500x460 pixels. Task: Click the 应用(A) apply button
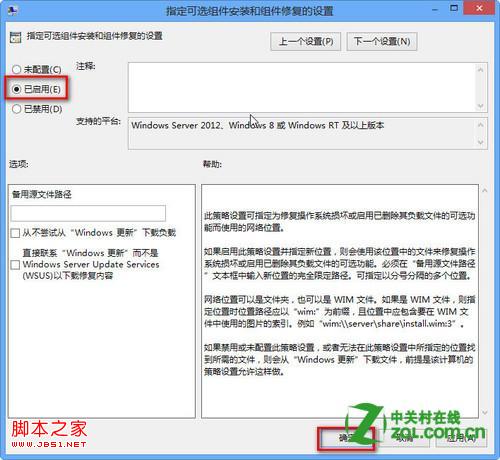point(461,438)
